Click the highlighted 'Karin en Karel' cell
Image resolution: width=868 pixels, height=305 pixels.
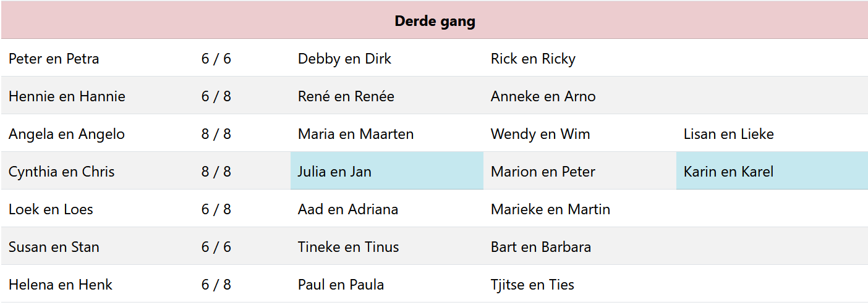[728, 172]
